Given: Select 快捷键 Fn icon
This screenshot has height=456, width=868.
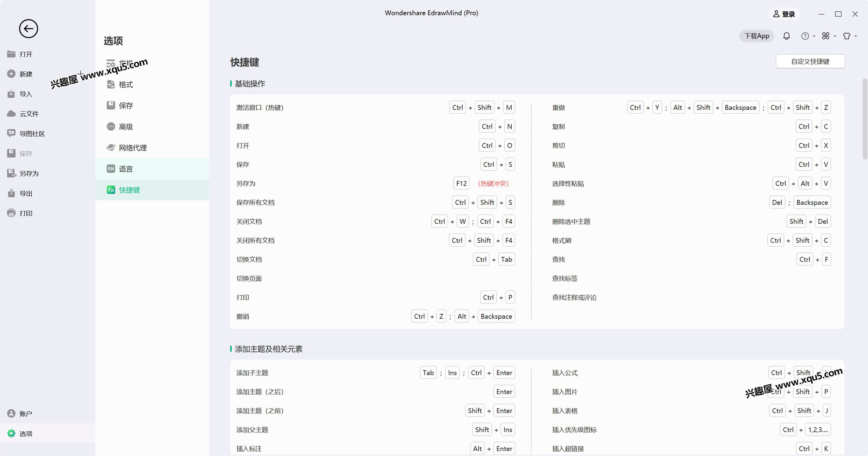Looking at the screenshot, I should tap(111, 190).
